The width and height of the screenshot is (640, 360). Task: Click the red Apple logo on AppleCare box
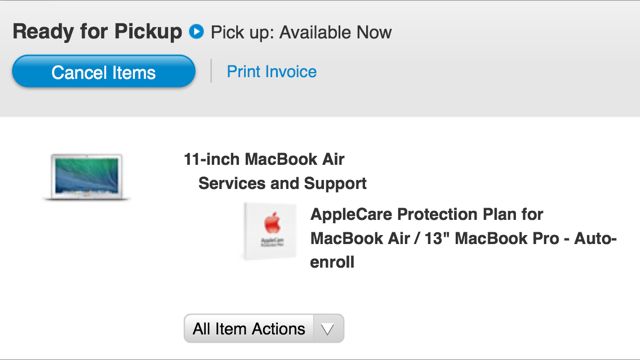(272, 223)
